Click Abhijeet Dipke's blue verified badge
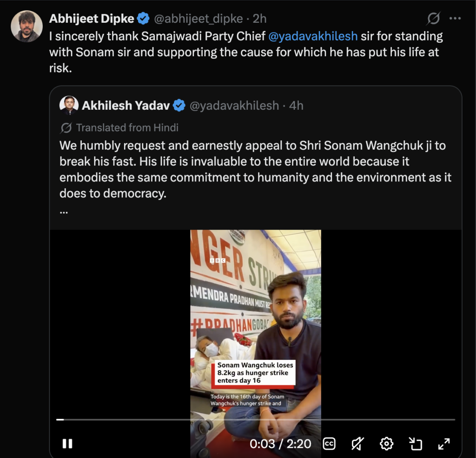The image size is (476, 458). pos(143,19)
